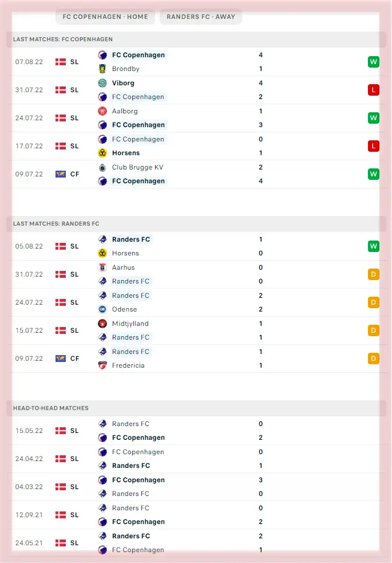Click the Brondby team logo
This screenshot has width=392, height=563.
coord(102,69)
